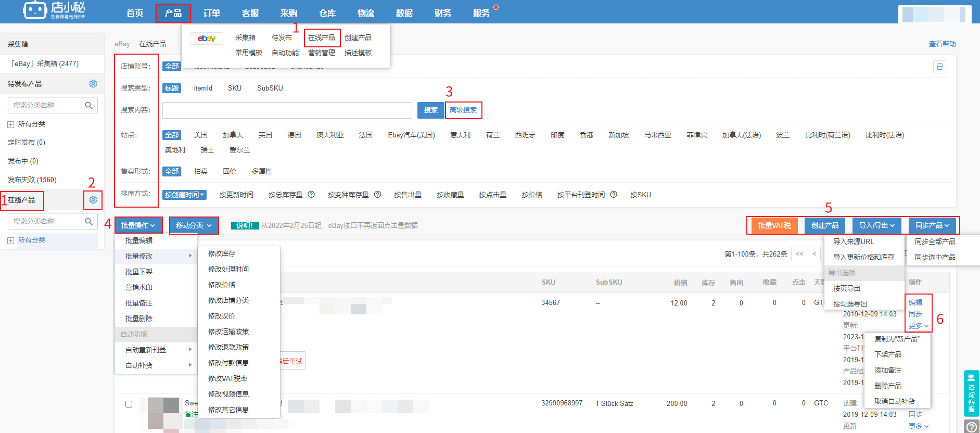This screenshot has height=433, width=980.
Task: Choose 修改价格 in batch modify submenu
Action: click(222, 285)
